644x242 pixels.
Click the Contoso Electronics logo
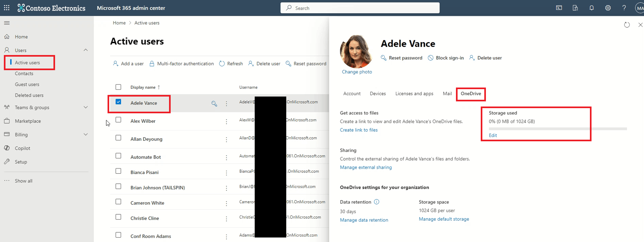(x=52, y=8)
